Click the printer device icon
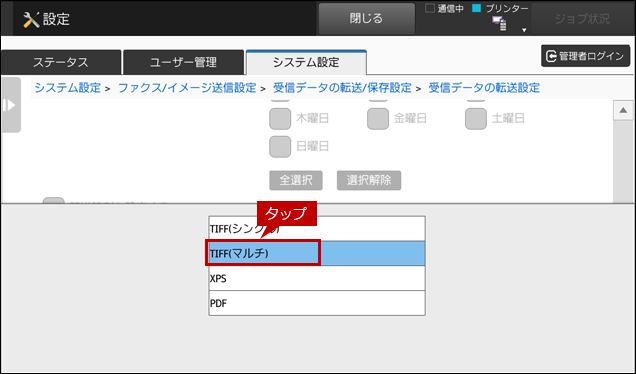The width and height of the screenshot is (636, 374). coord(499,23)
